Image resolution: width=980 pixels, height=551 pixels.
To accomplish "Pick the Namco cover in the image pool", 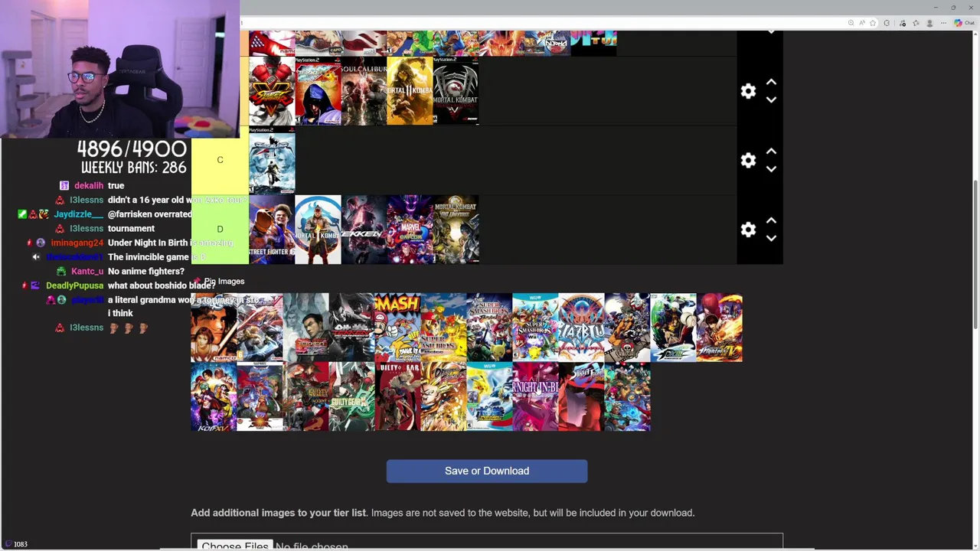I will point(214,328).
